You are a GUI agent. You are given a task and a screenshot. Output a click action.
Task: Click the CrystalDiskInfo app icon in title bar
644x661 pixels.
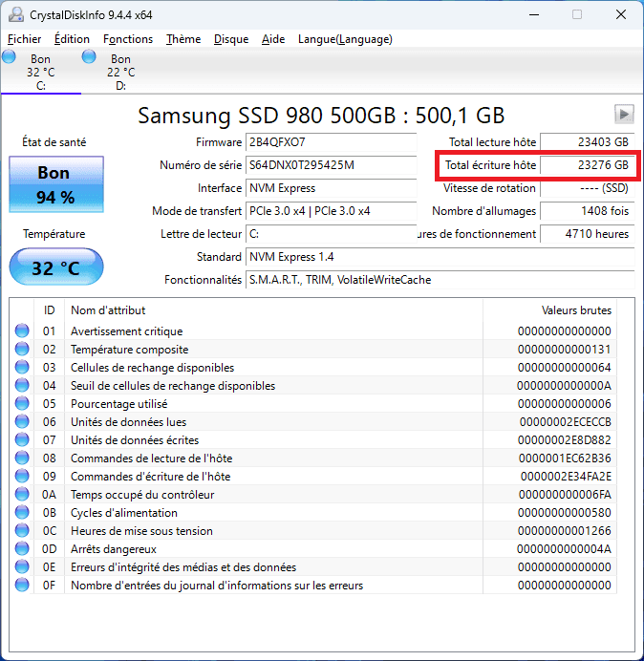point(16,14)
